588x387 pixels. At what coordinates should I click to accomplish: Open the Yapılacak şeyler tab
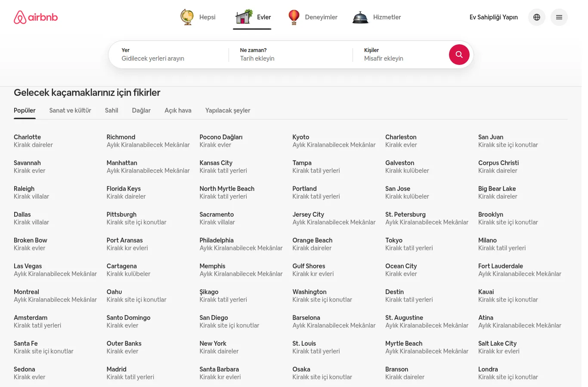228,111
